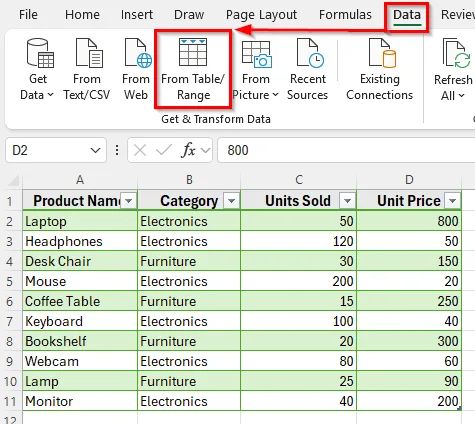475x424 pixels.
Task: Select the Unit Price value 90
Action: (409, 381)
